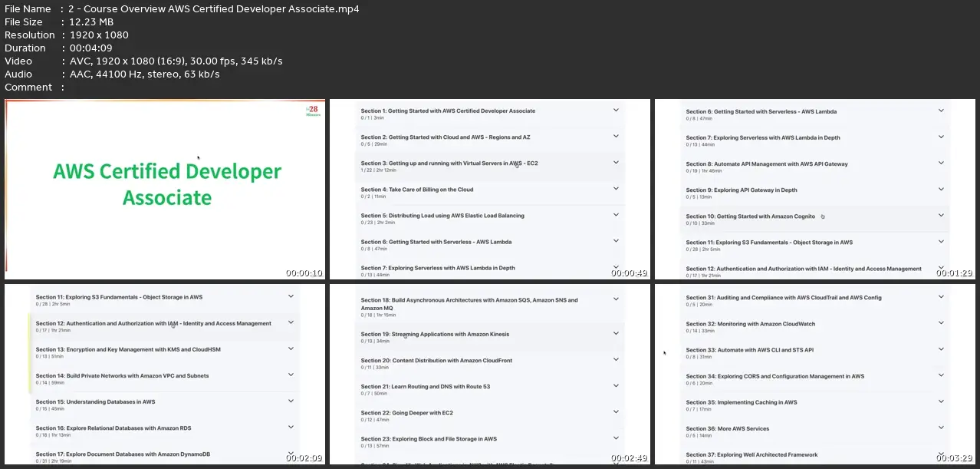Click the 28 Minutes logo in first thumbnail
The height and width of the screenshot is (469, 980).
[311, 110]
